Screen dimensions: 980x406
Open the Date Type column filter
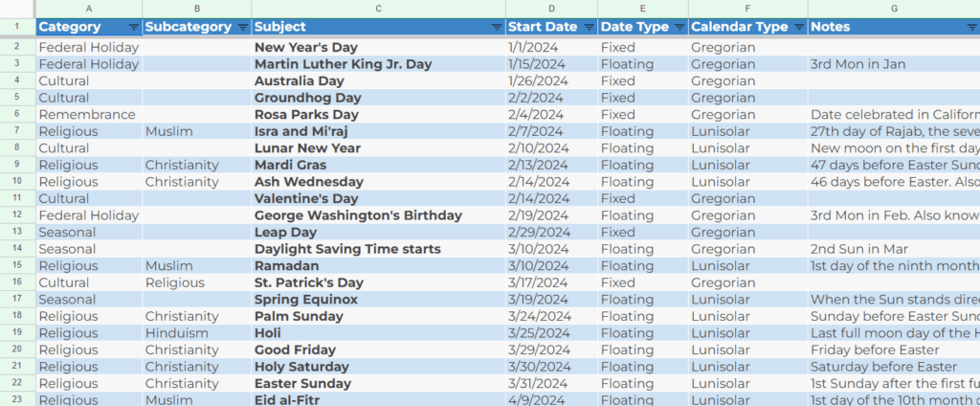680,28
